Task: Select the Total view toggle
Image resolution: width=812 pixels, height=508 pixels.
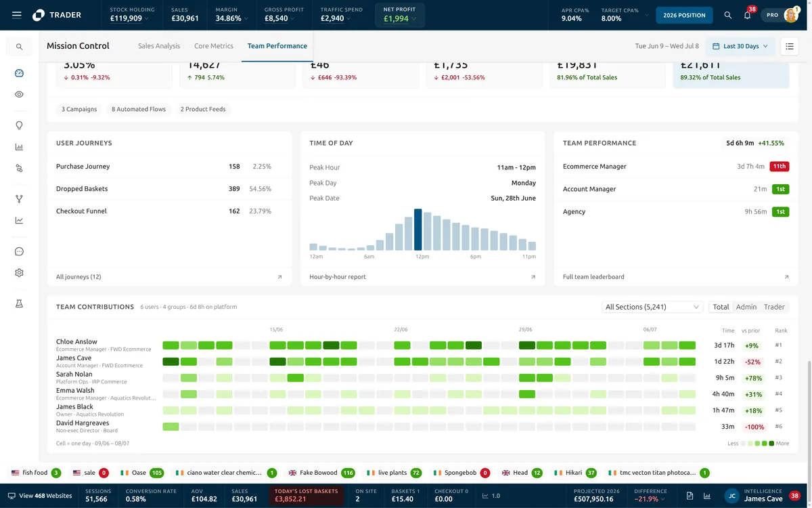Action: click(721, 307)
